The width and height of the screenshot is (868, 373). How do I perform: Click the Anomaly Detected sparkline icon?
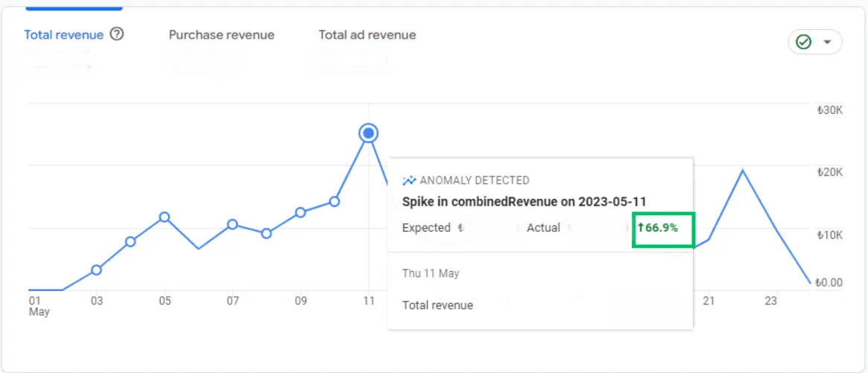point(409,180)
